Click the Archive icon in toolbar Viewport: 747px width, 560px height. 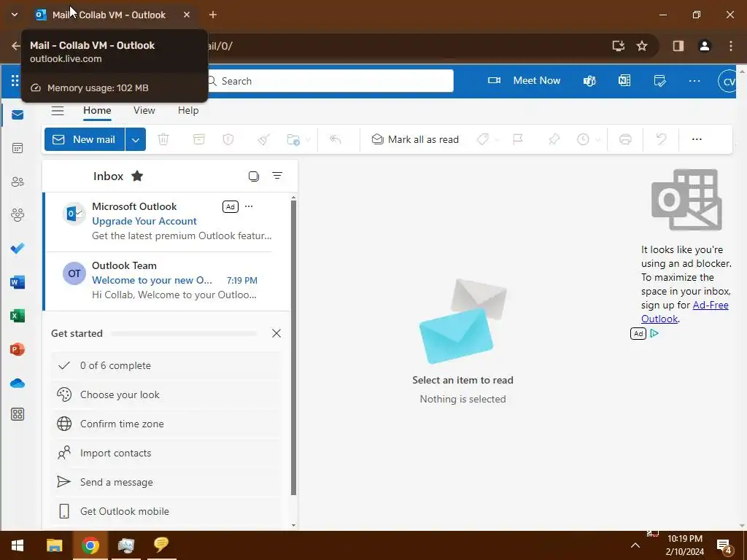pyautogui.click(x=198, y=139)
